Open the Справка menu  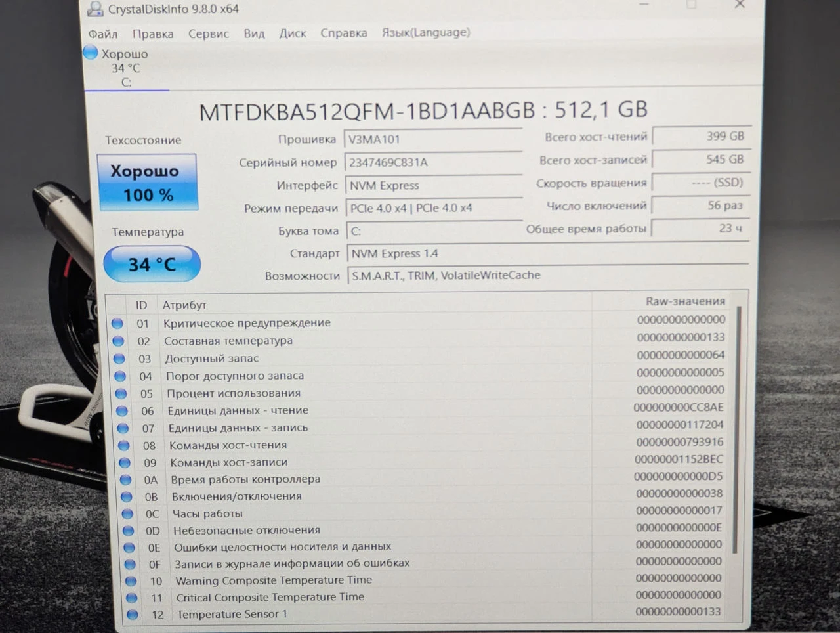click(344, 33)
